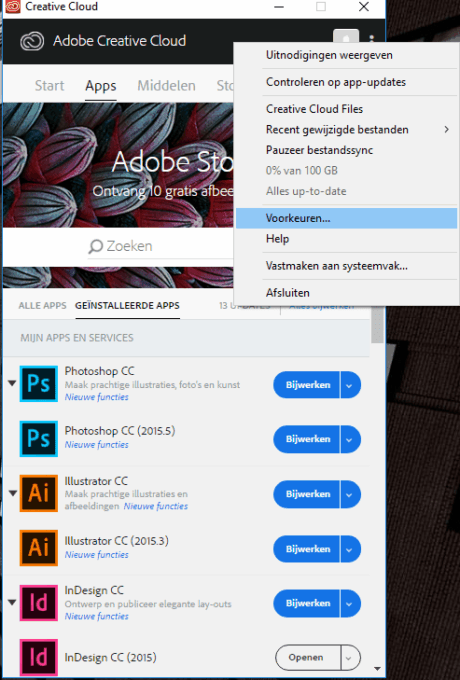The width and height of the screenshot is (460, 680).
Task: Choose Vastmaken aan systeemvak...
Action: 346,266
